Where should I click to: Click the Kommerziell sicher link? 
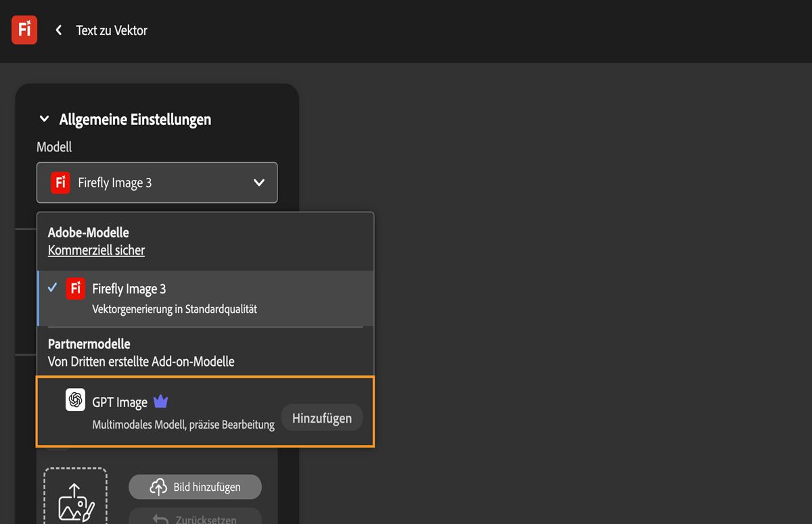tap(96, 250)
